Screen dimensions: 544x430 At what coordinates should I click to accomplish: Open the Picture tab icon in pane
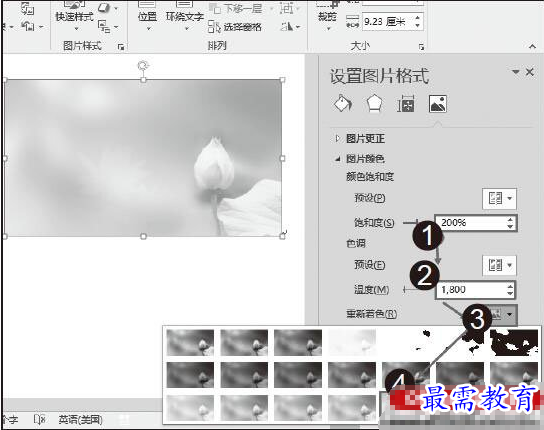pos(437,103)
